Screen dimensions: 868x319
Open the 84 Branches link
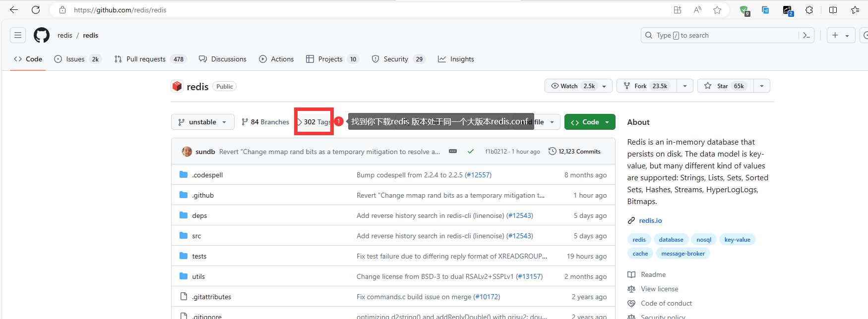(265, 122)
